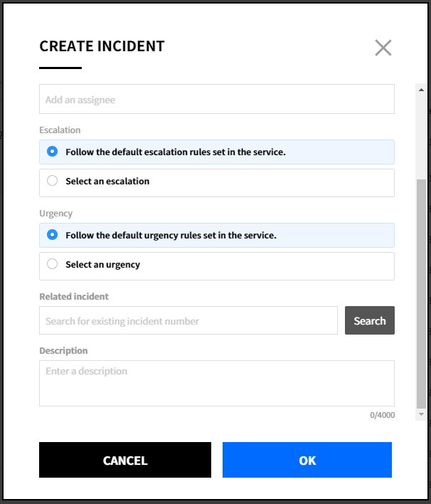Choose the Select an urgency radio button

52,264
